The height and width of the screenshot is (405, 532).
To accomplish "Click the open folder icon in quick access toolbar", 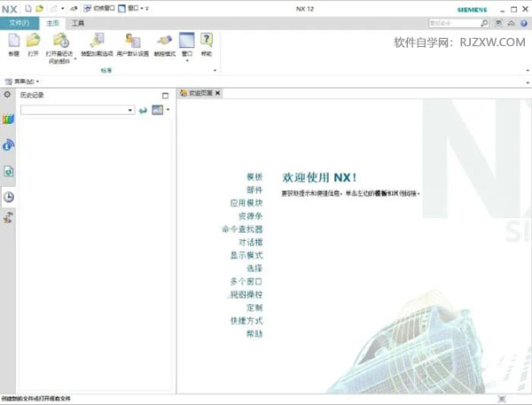I will point(40,8).
